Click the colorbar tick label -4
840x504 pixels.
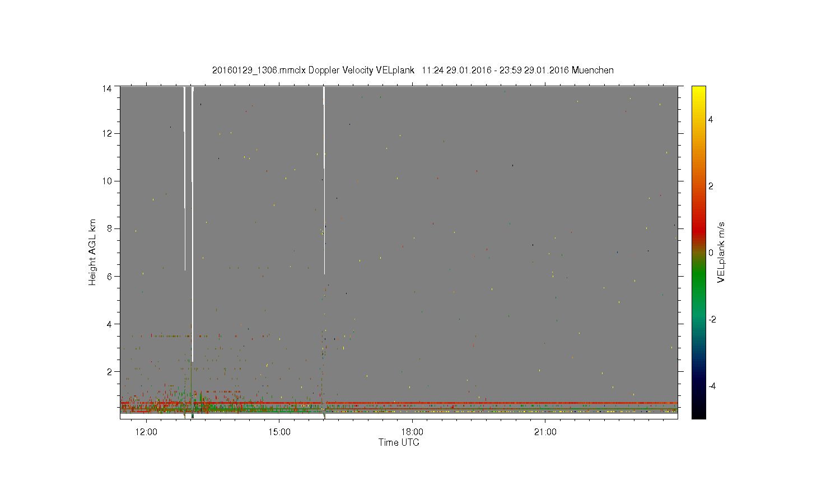click(712, 386)
